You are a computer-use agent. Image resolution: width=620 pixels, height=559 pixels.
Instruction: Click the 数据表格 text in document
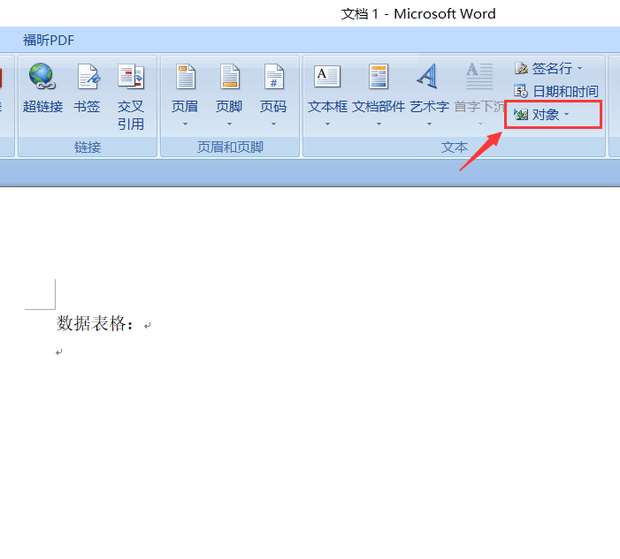[x=91, y=323]
